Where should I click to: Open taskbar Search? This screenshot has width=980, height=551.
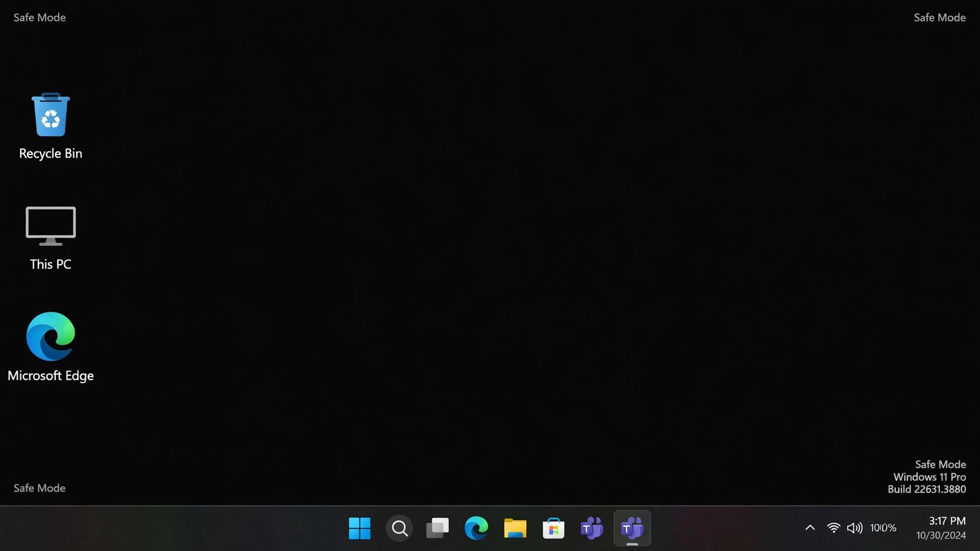(399, 528)
